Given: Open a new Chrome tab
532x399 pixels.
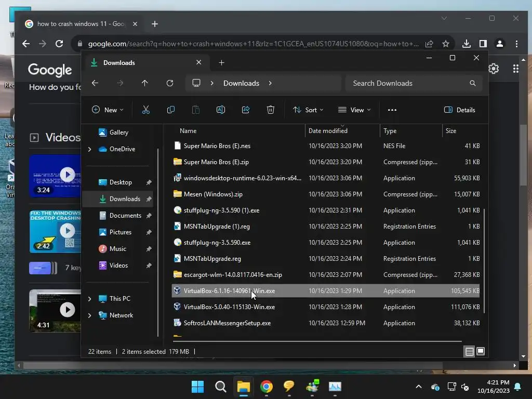Looking at the screenshot, I should (x=155, y=24).
